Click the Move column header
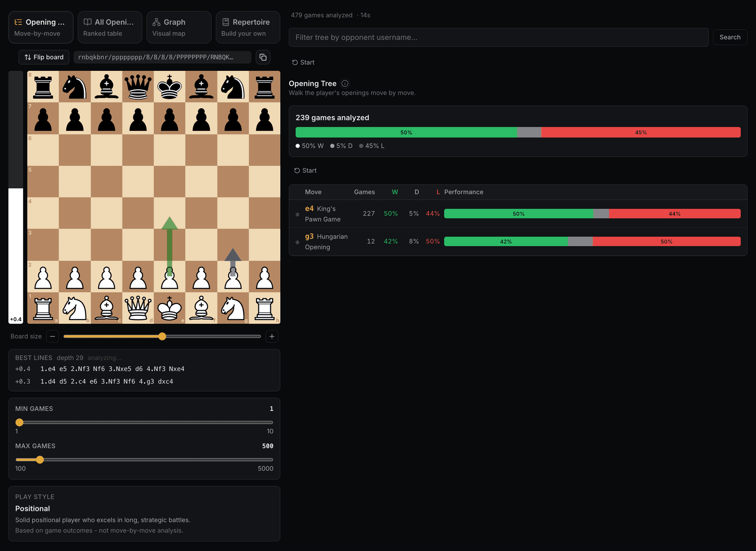 (313, 192)
